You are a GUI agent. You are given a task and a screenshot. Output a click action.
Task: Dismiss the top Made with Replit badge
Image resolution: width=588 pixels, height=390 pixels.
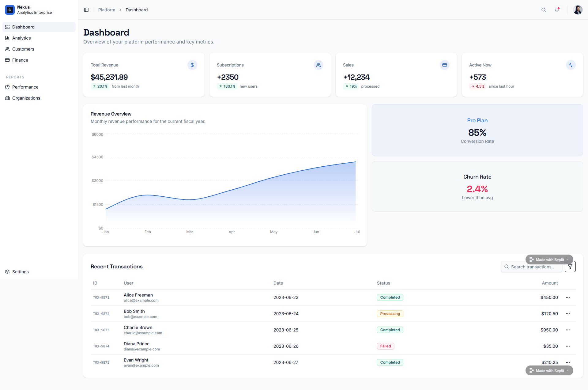[x=568, y=259]
